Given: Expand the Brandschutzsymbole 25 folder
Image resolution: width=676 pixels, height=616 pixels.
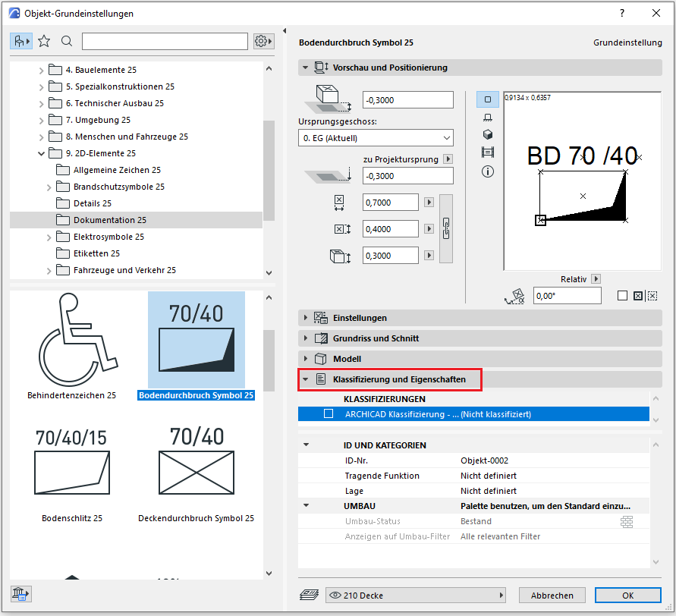Looking at the screenshot, I should coord(49,187).
